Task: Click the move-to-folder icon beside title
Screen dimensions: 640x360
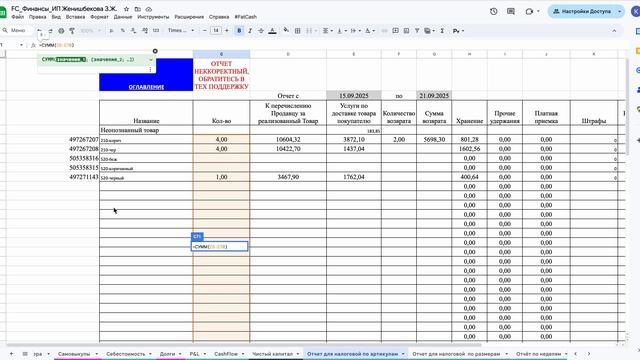Action: pos(138,9)
